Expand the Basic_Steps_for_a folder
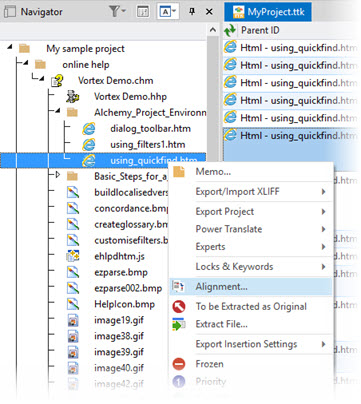The image size is (361, 404). 58,174
